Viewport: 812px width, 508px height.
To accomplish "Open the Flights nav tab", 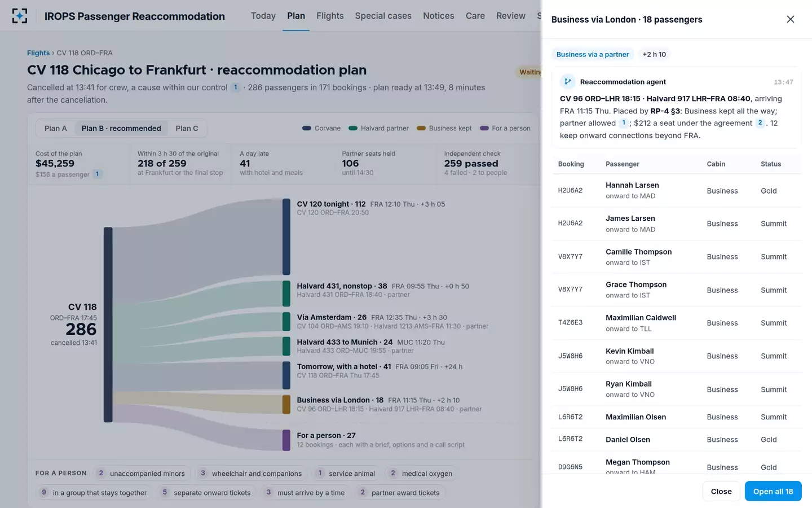I will (x=330, y=16).
